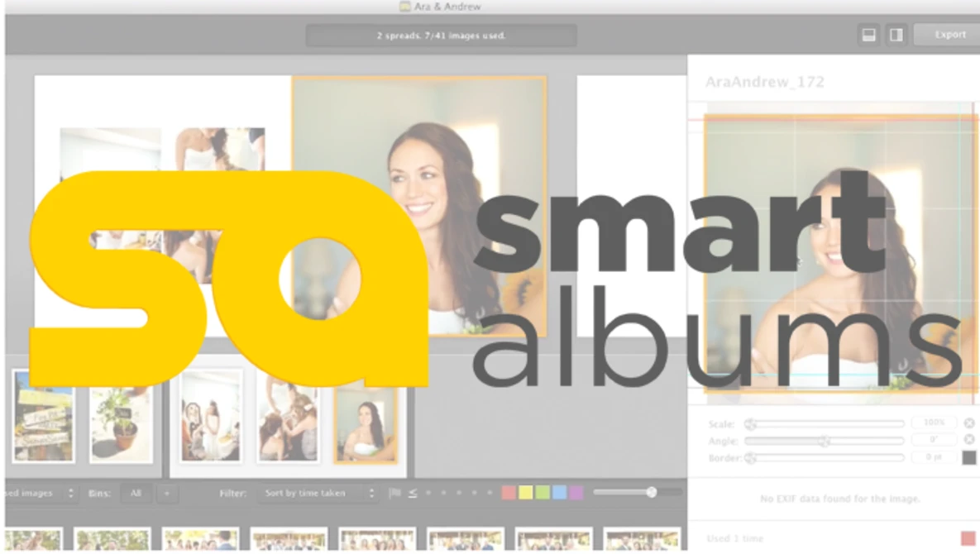This screenshot has height=554, width=980.
Task: Select the first rating dot in filter
Action: 428,493
